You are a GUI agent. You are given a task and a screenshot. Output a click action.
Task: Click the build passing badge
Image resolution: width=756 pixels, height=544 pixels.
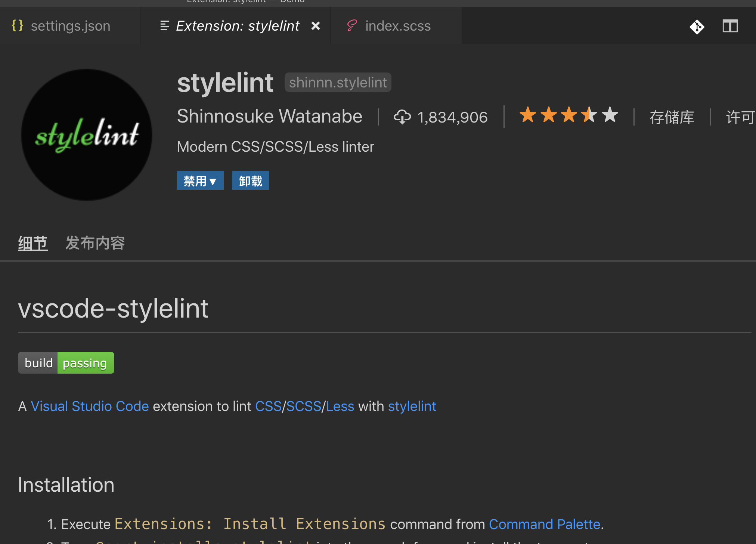coord(66,363)
